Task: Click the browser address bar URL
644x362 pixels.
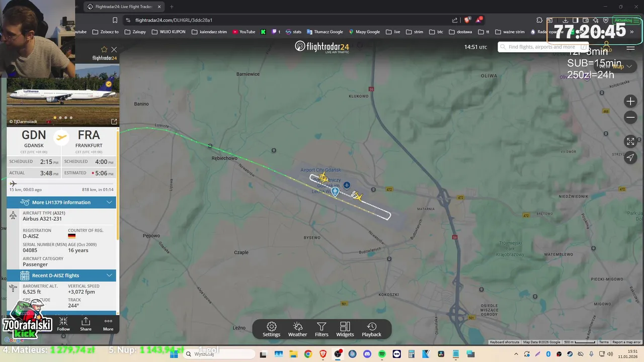Action: 174,20
